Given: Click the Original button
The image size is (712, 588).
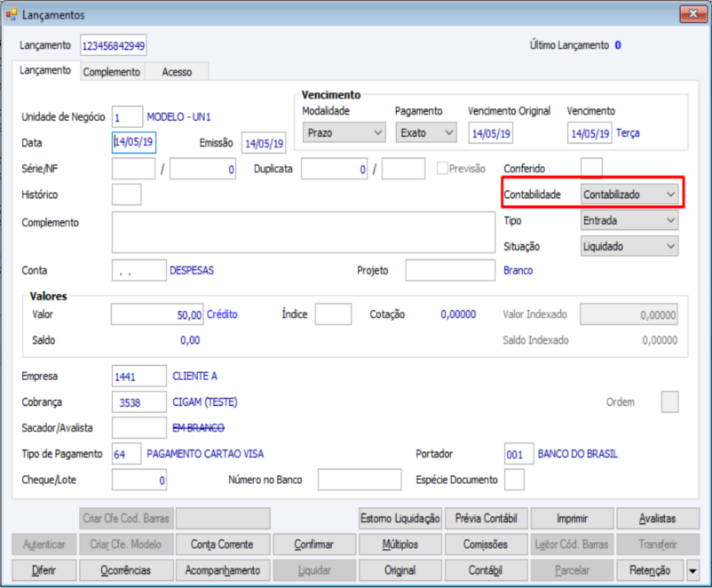Looking at the screenshot, I should pyautogui.click(x=400, y=570).
